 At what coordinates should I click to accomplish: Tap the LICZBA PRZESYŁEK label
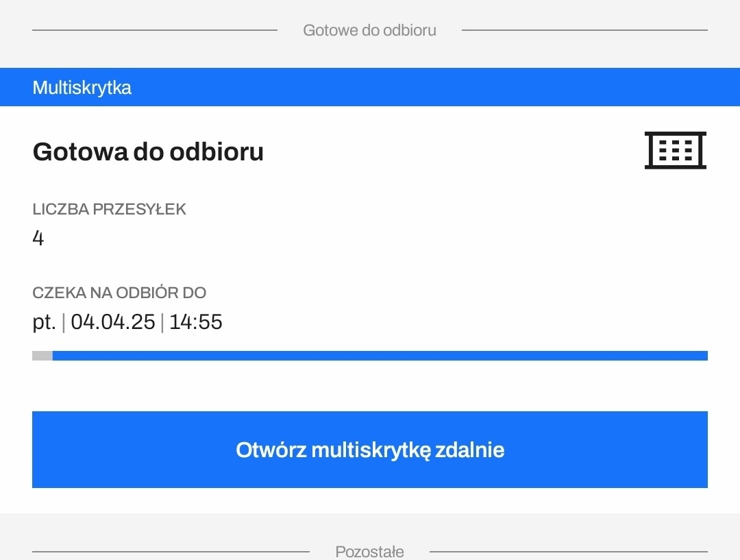coord(109,209)
